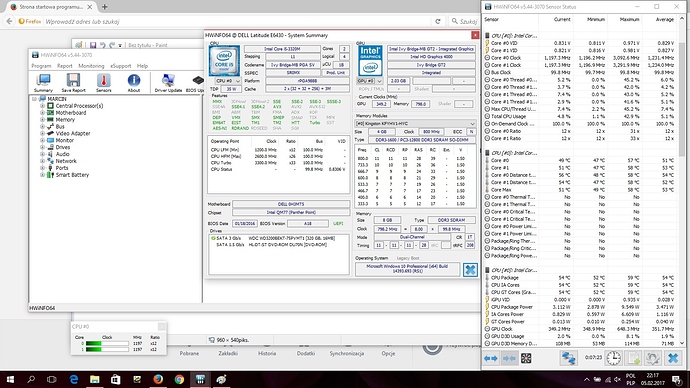Start sensor logging with the sheet icon

tap(634, 358)
